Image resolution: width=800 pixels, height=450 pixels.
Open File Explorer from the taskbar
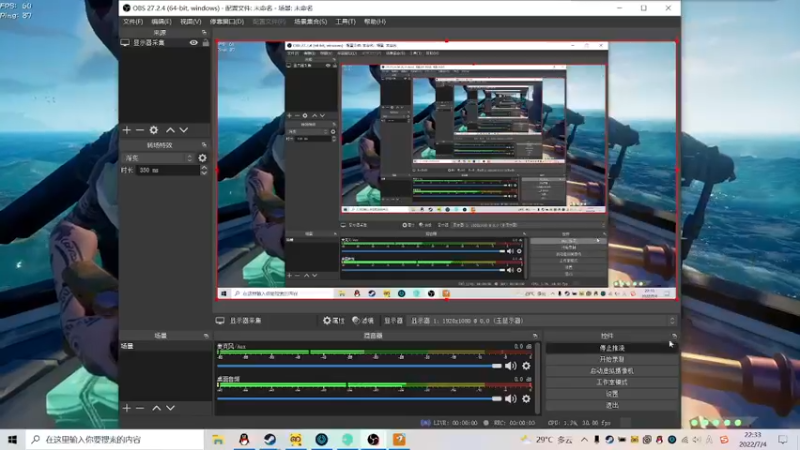(218, 439)
